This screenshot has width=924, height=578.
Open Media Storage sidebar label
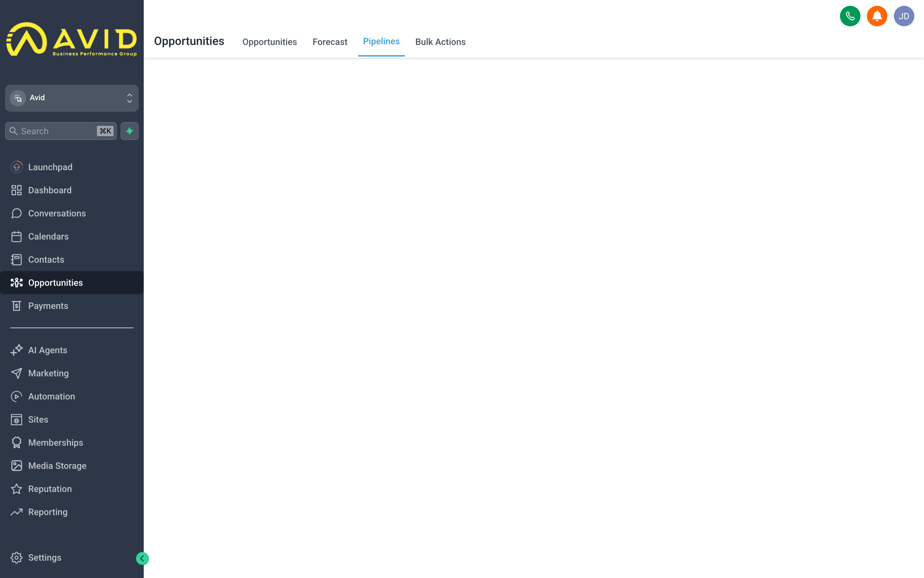(x=57, y=466)
